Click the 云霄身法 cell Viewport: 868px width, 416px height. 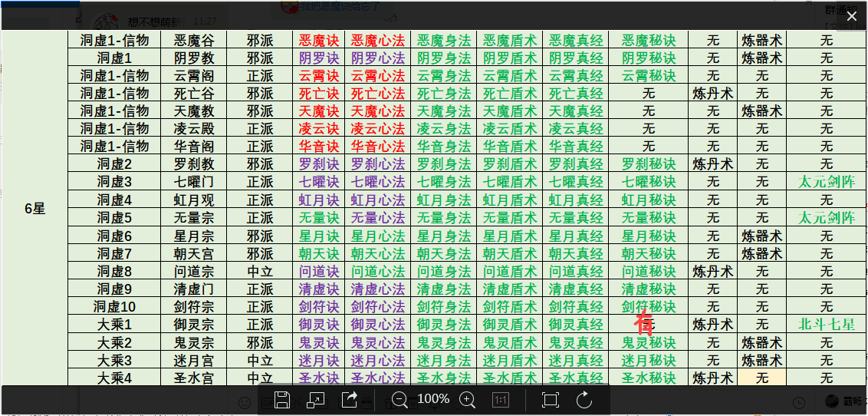[443, 75]
